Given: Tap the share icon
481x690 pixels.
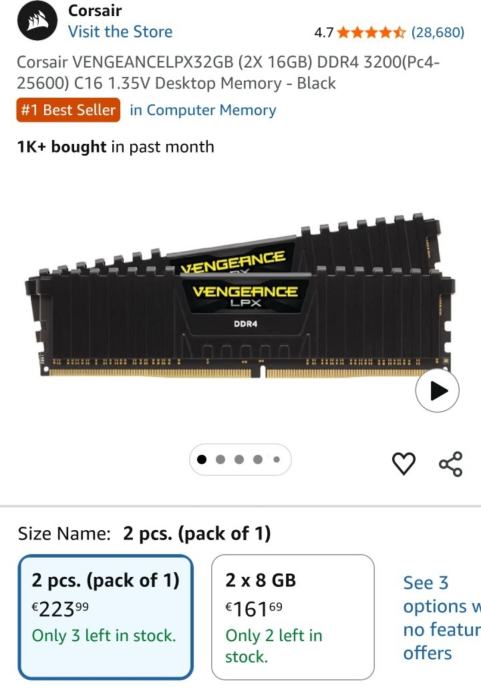Looking at the screenshot, I should pos(451,464).
